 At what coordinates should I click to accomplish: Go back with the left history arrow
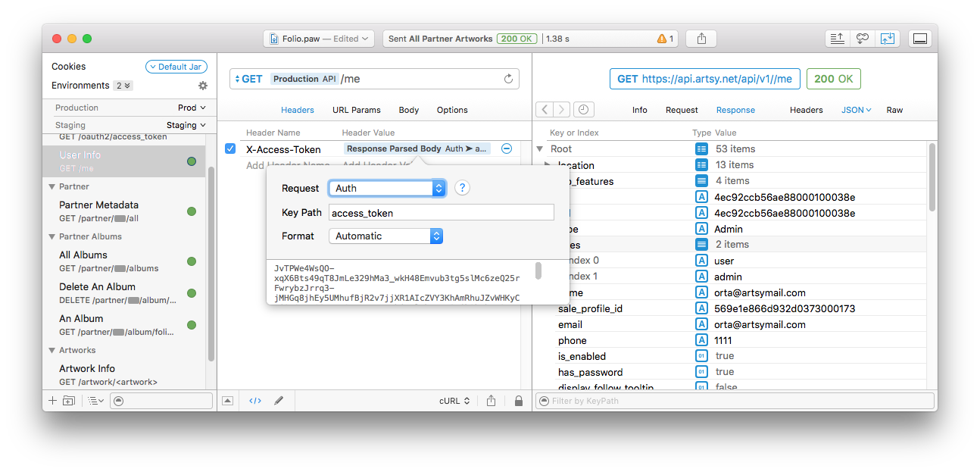click(x=545, y=110)
